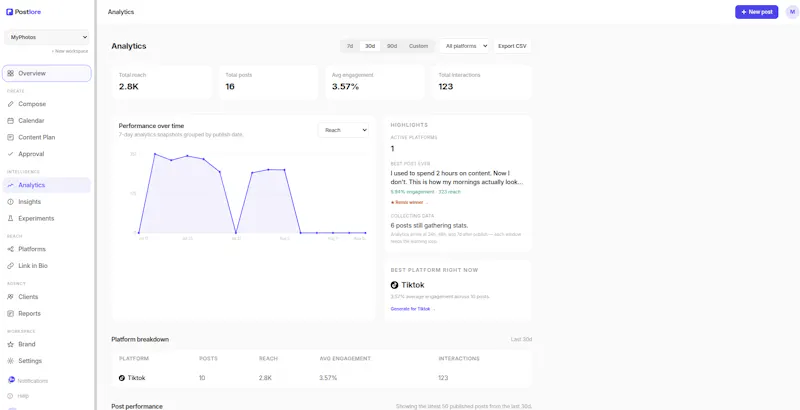Open Reports page
The height and width of the screenshot is (410, 800).
[x=46, y=314]
